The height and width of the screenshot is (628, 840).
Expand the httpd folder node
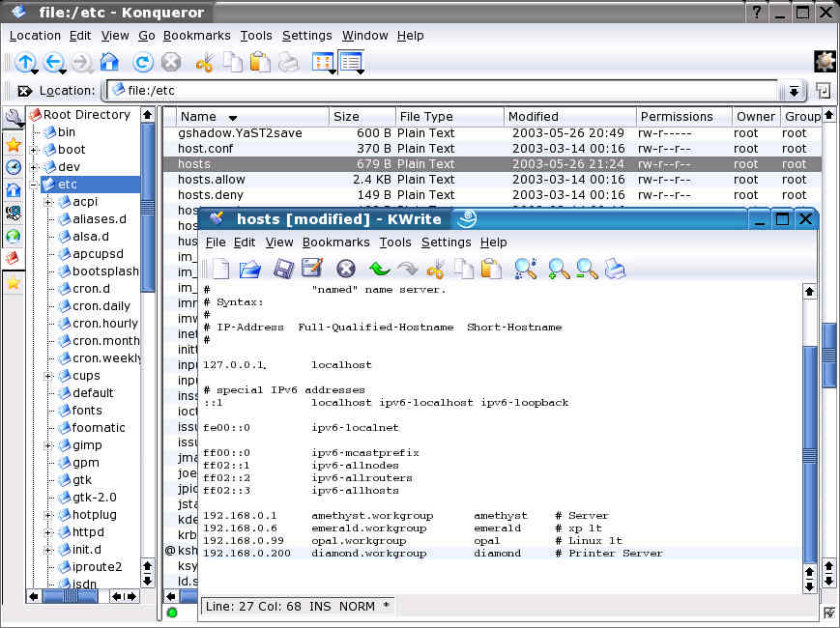click(48, 532)
